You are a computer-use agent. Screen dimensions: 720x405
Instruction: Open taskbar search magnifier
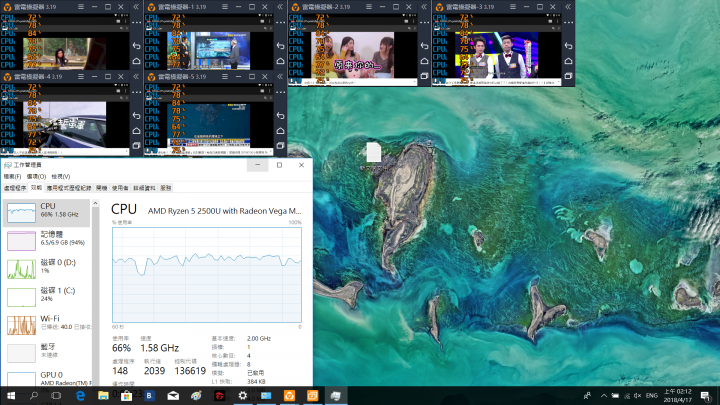34,395
